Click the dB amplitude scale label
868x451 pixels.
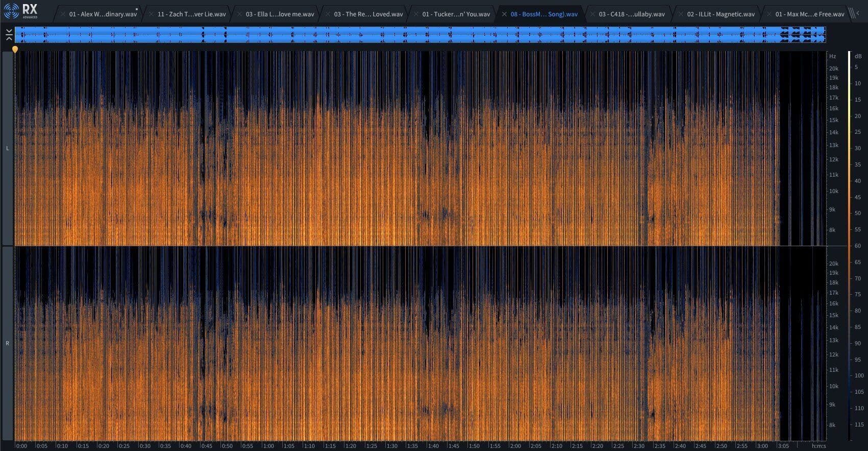tap(858, 56)
